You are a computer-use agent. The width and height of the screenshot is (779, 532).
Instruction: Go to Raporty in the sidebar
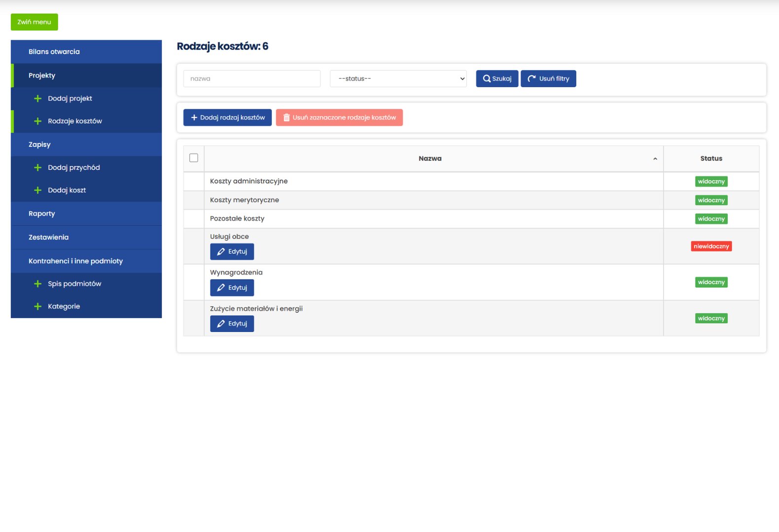click(42, 214)
